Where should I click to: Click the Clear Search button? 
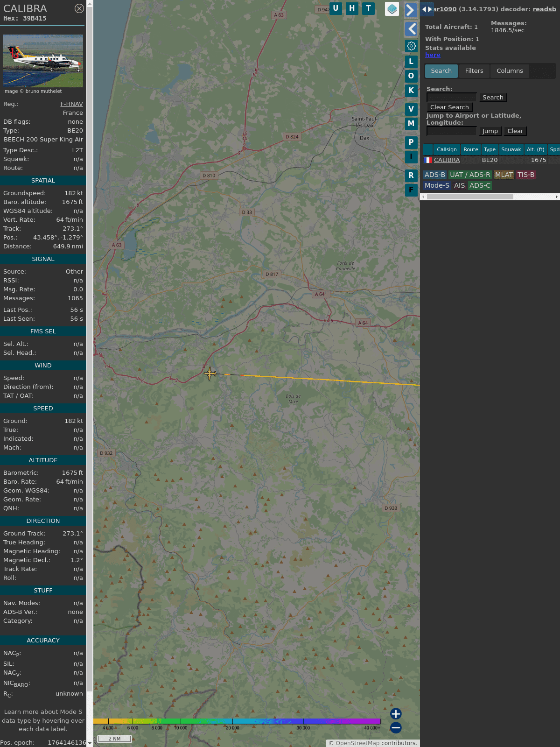(x=449, y=107)
